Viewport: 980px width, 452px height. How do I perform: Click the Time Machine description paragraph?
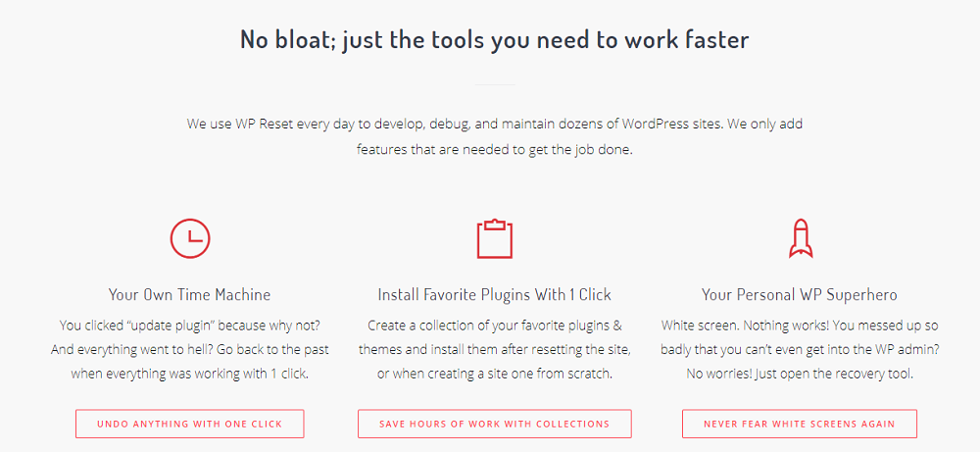(190, 349)
